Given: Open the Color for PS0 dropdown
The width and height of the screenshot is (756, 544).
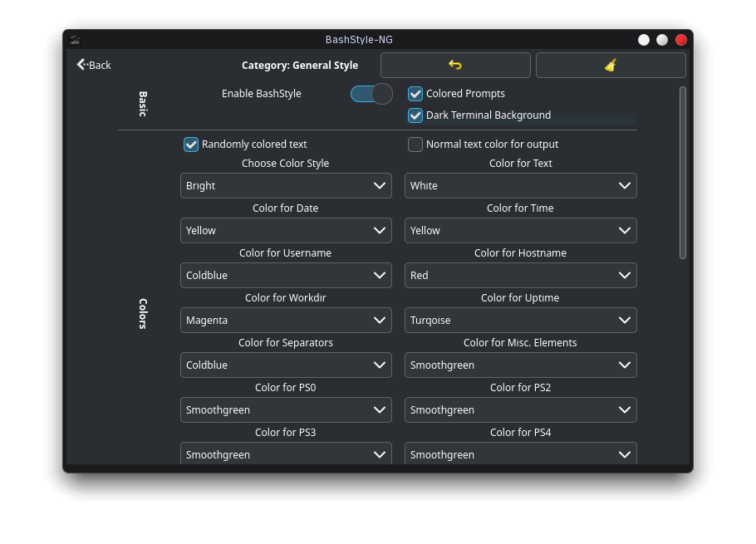Looking at the screenshot, I should (x=286, y=409).
